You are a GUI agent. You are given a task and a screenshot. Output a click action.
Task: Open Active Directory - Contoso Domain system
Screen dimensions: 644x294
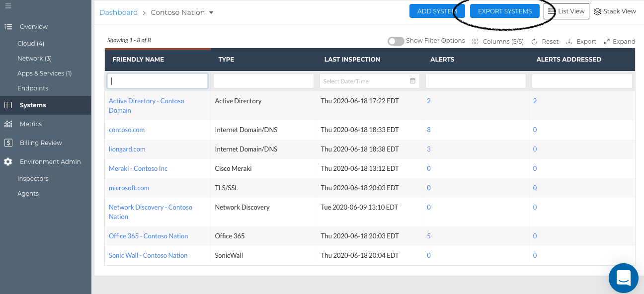[x=147, y=106]
